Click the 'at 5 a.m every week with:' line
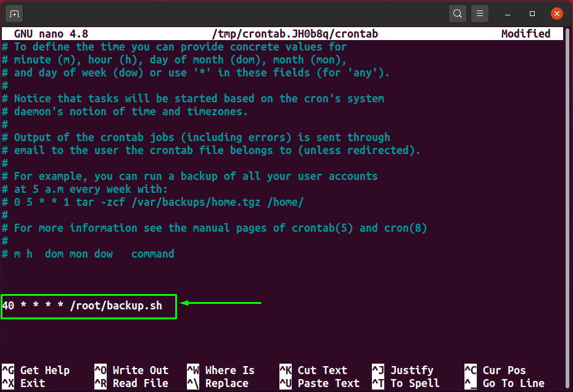Image resolution: width=573 pixels, height=392 pixels. point(85,189)
